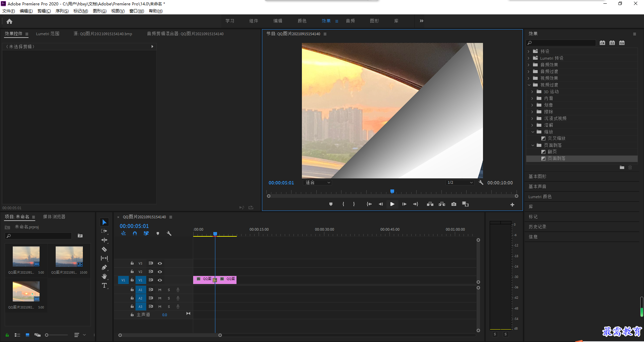The image size is (644, 342).
Task: Collapse the 视频过渡 folder
Action: 529,85
